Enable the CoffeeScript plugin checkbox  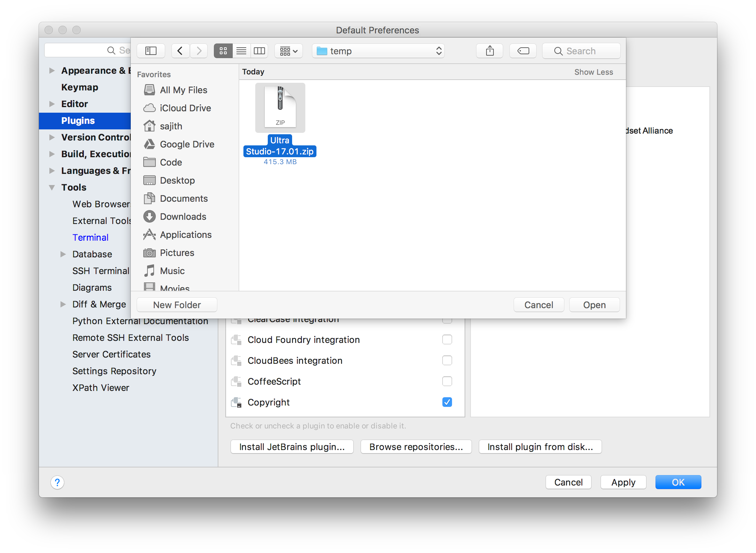[x=447, y=381]
